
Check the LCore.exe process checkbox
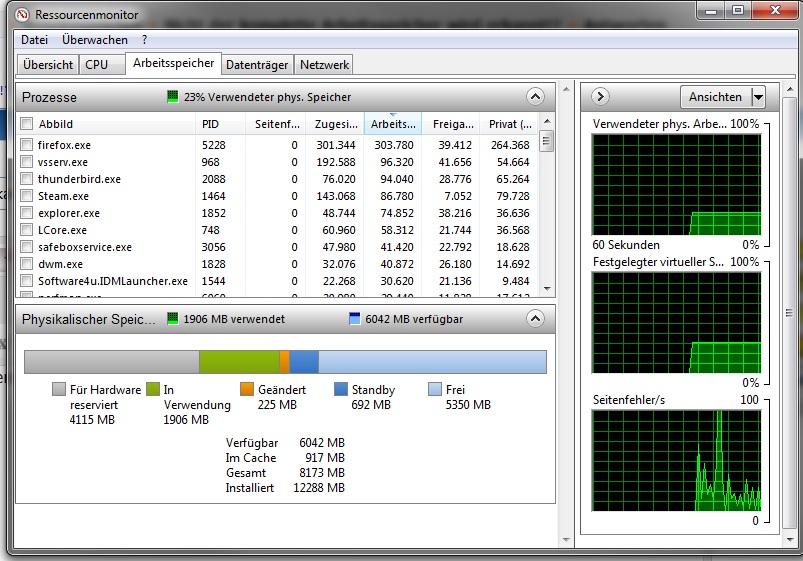pos(26,230)
